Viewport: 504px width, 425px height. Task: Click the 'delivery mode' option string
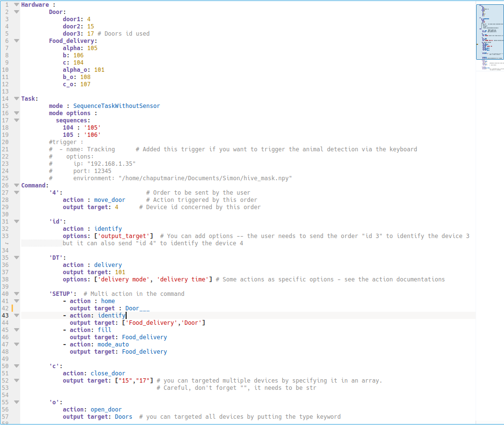(123, 279)
